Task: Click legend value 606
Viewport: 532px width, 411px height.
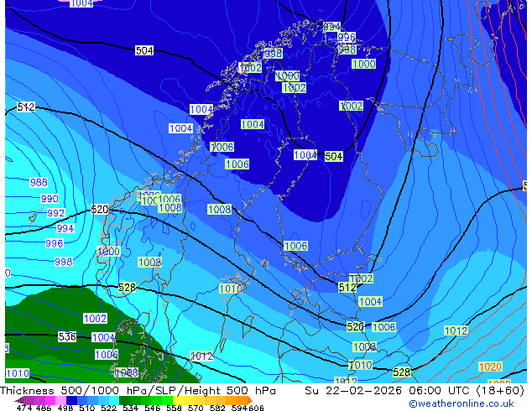Action: pos(256,408)
